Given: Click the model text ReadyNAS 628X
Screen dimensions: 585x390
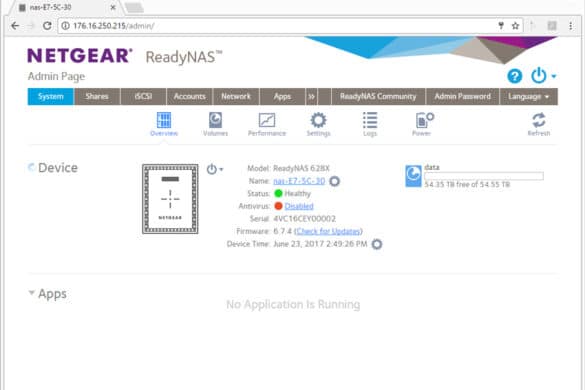Looking at the screenshot, I should [x=301, y=168].
